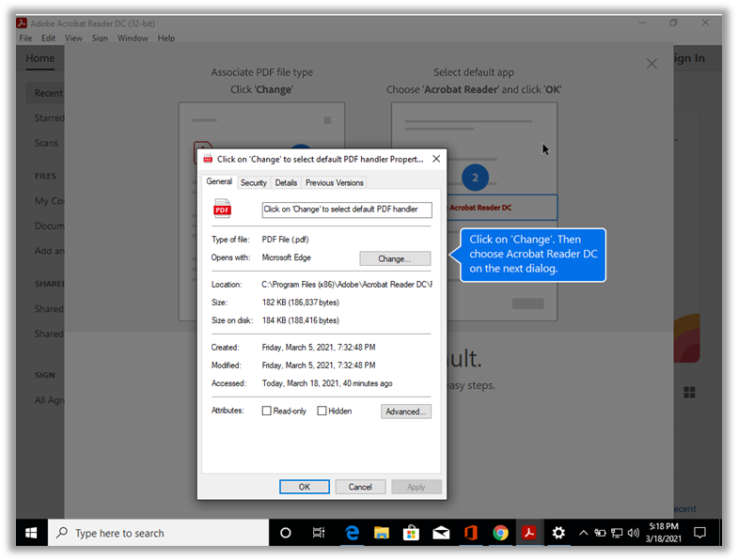This screenshot has height=560, width=738.
Task: Close the Properties dialog with X
Action: [x=436, y=159]
